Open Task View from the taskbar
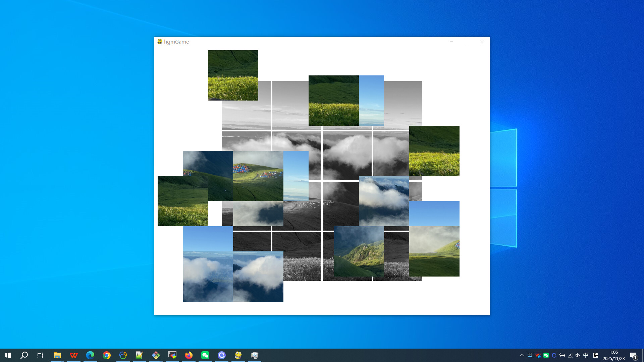 tap(40, 355)
